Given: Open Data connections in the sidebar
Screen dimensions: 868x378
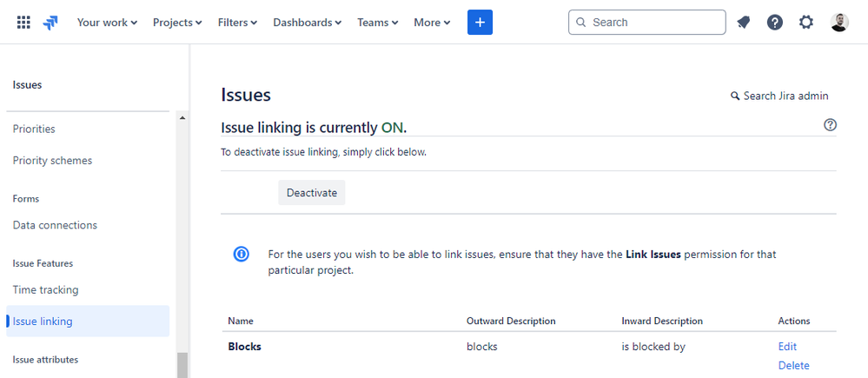Looking at the screenshot, I should click(55, 225).
